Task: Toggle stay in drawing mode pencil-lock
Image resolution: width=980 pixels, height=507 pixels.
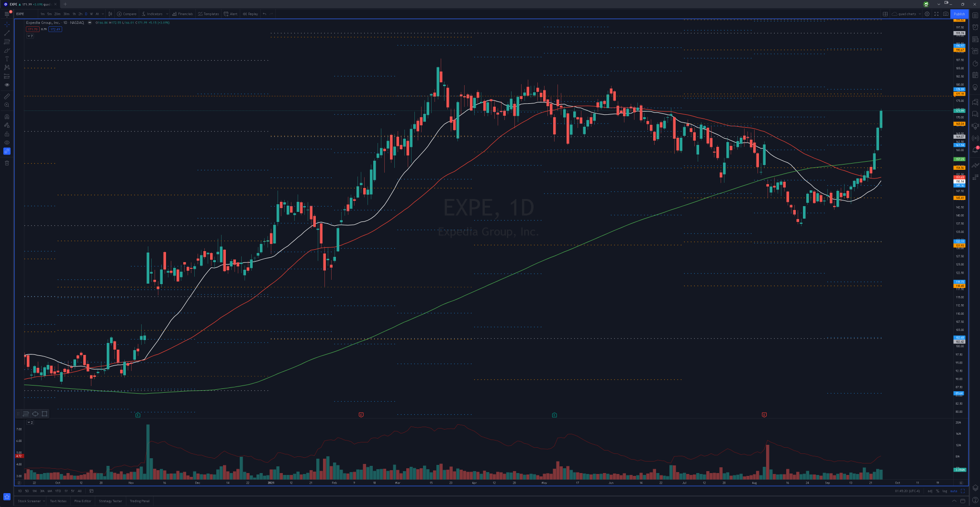Action: (7, 125)
